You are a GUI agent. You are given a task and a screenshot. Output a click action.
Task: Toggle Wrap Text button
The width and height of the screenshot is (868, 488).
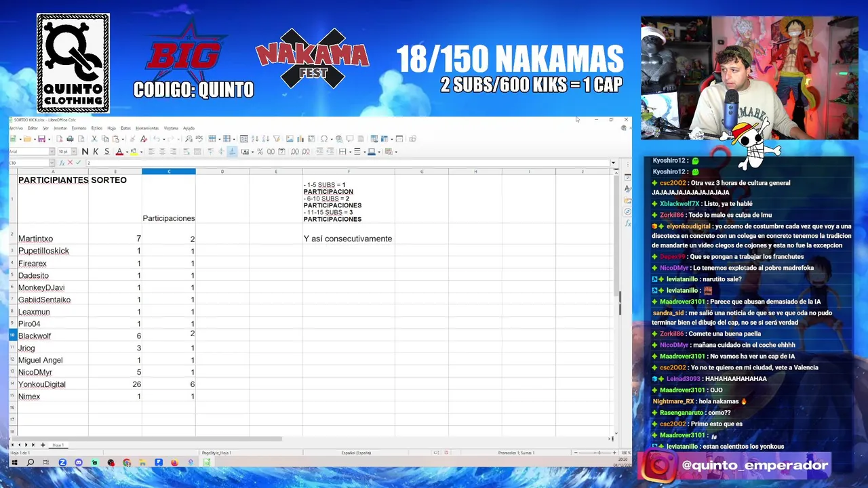[186, 151]
